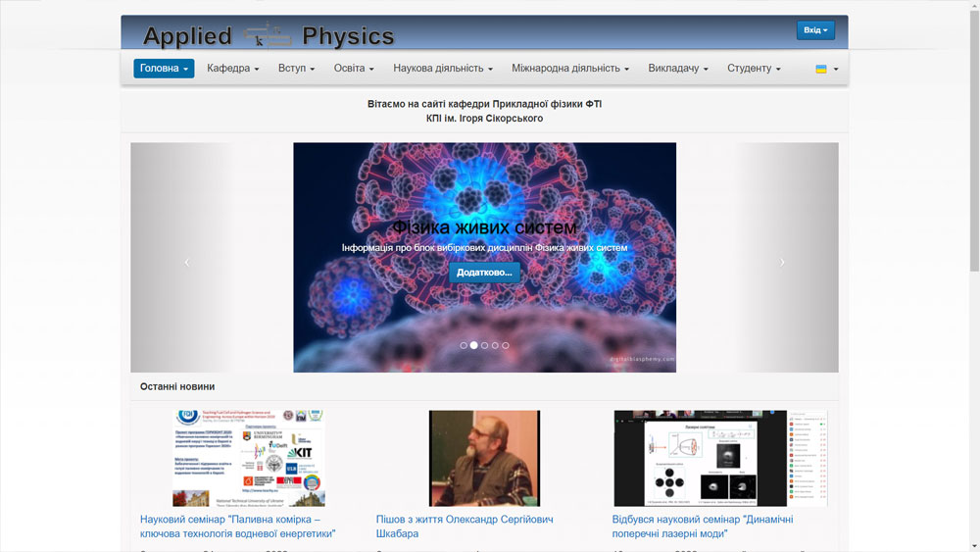This screenshot has height=552, width=980.
Task: Expand the Кафедра dropdown menu
Action: tap(232, 68)
